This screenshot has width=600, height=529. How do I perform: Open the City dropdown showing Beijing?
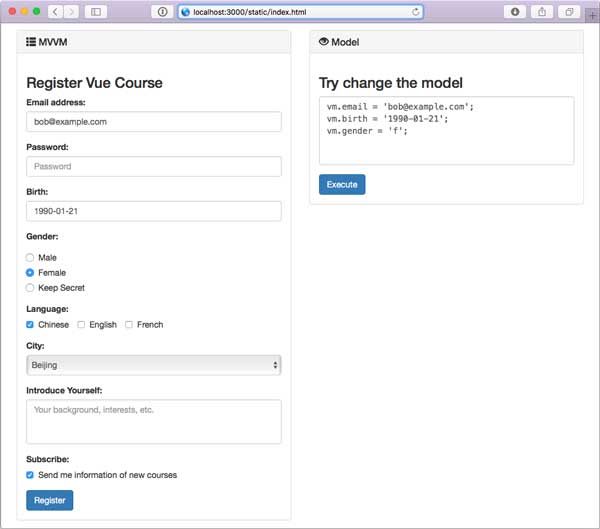coord(153,366)
